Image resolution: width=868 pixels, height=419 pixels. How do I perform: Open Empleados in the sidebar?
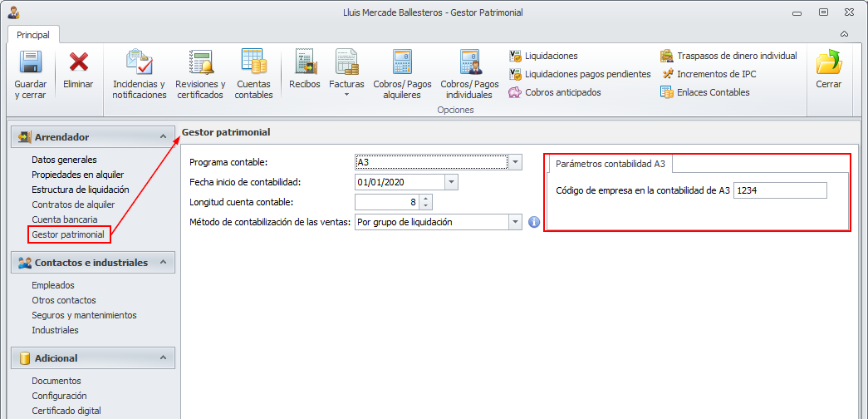[53, 285]
